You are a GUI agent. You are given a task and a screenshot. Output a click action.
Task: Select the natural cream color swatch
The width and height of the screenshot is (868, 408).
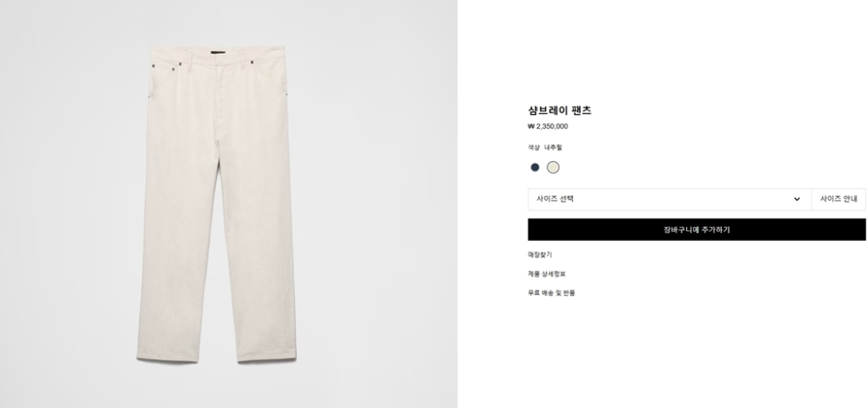pos(553,167)
